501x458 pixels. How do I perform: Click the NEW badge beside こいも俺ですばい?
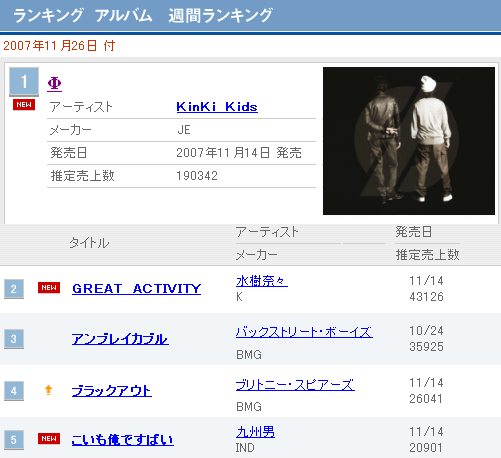49,439
